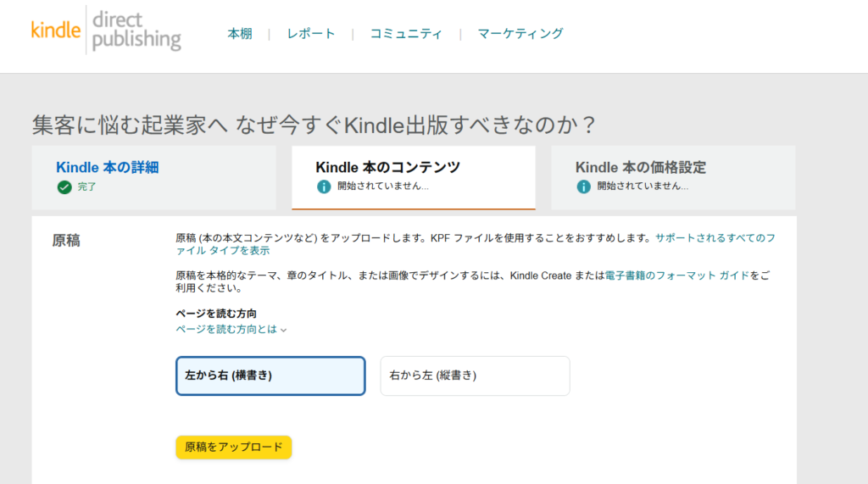The width and height of the screenshot is (868, 484).
Task: Click the 開始されていません status under 価格設定
Action: pyautogui.click(x=643, y=186)
